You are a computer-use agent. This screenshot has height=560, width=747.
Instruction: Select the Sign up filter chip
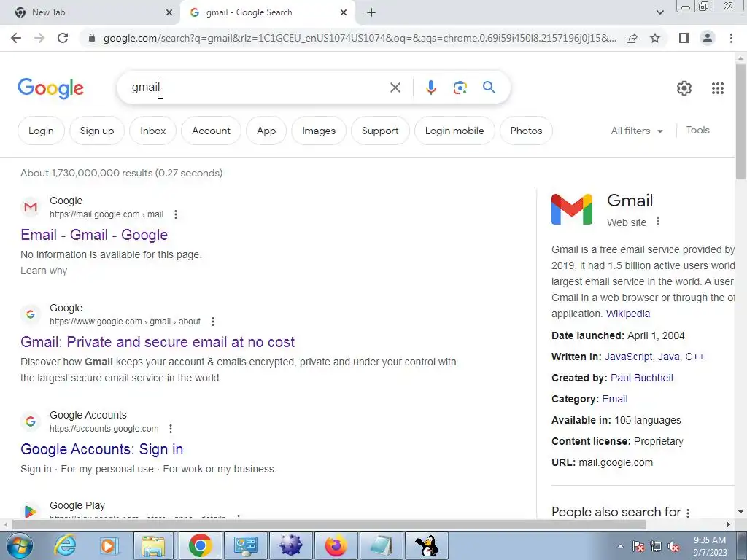pos(97,131)
